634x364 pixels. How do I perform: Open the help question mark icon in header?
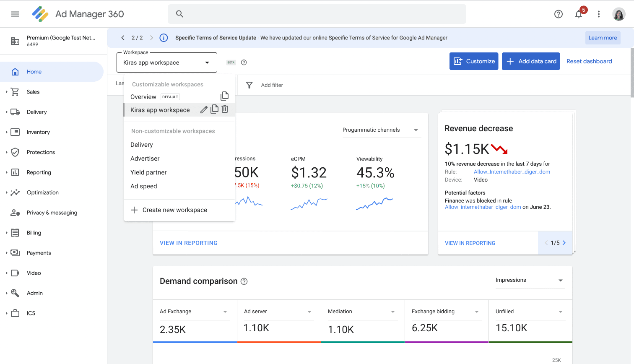559,14
